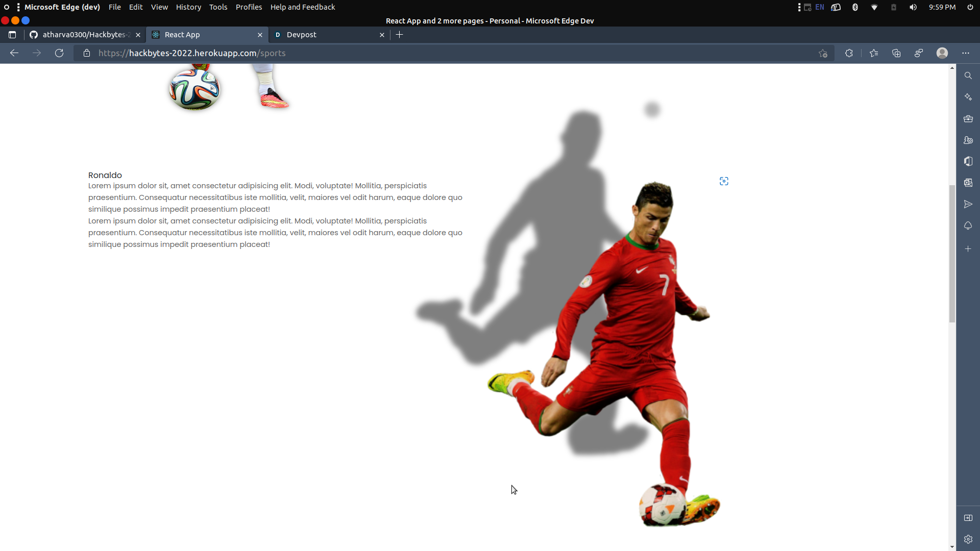Open the system volume indicator

coord(913,7)
